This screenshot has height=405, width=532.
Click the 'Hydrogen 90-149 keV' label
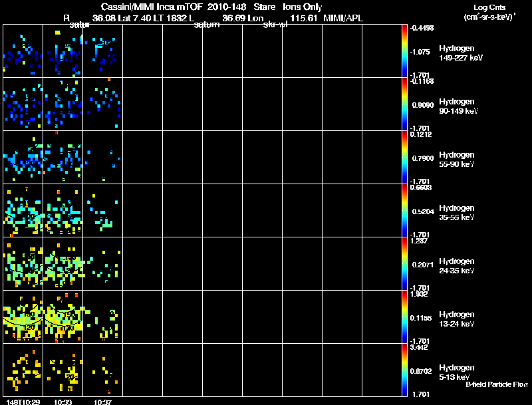(x=458, y=106)
